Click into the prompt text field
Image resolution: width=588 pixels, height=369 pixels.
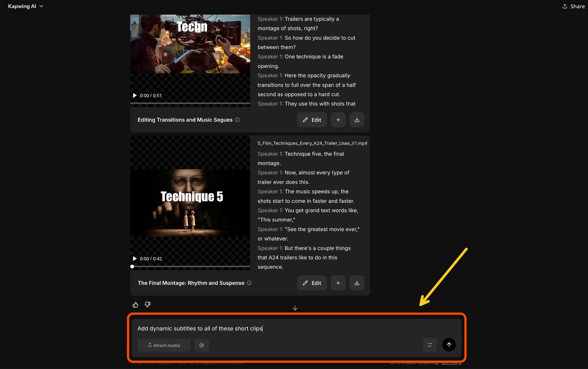[296, 328]
